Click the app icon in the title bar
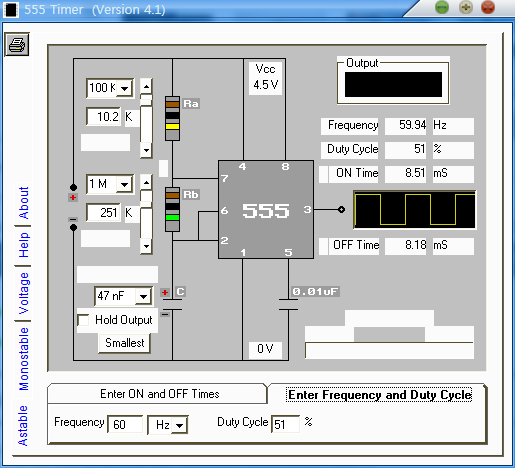 click(x=11, y=10)
